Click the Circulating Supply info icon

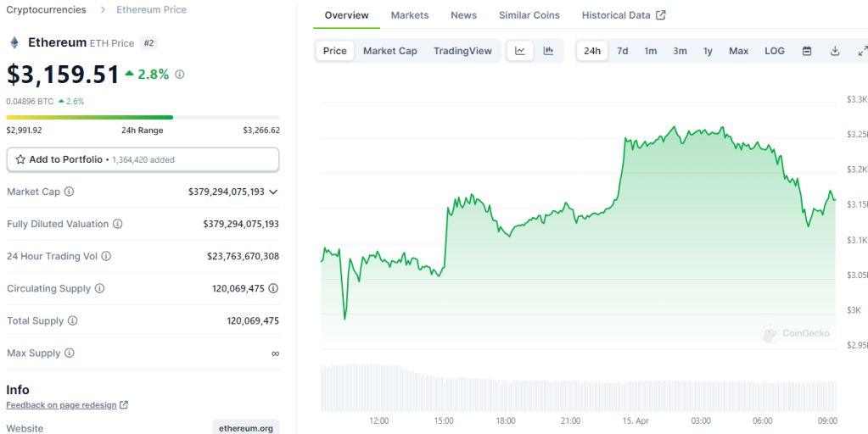coord(100,288)
